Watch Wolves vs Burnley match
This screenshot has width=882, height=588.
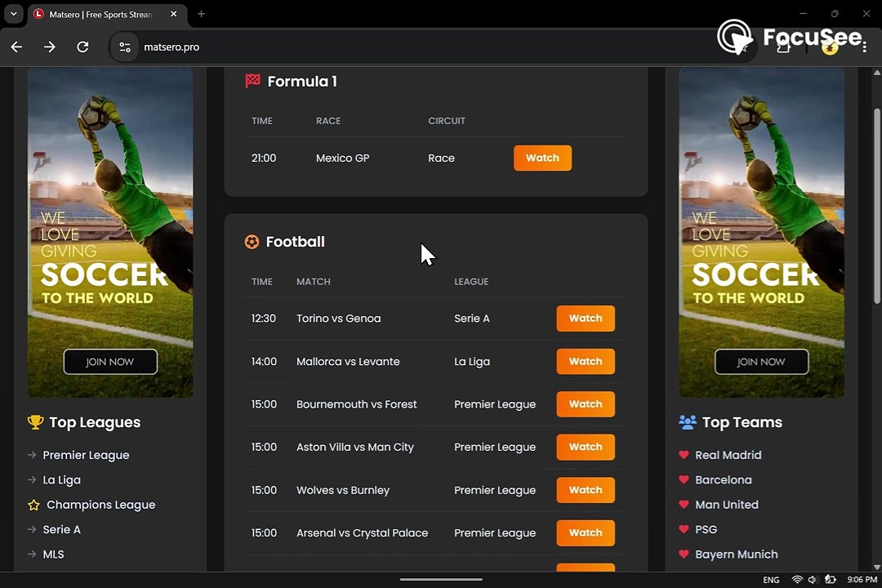[585, 490]
